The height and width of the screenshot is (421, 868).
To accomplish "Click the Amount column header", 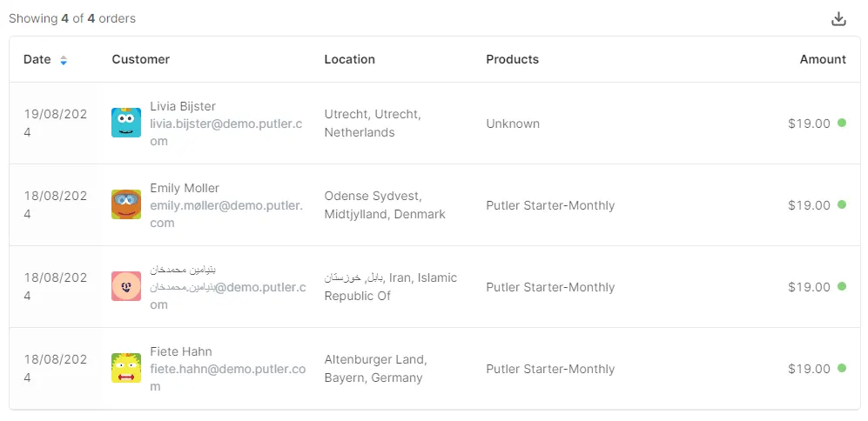I will click(x=823, y=59).
